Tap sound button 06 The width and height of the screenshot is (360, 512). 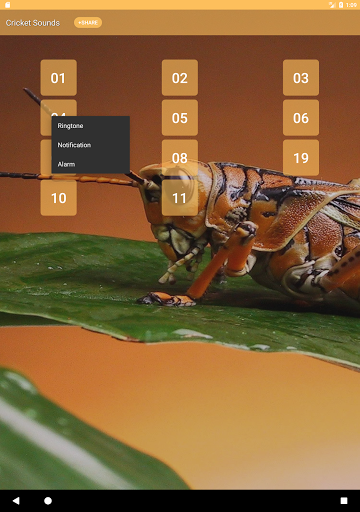tap(301, 118)
